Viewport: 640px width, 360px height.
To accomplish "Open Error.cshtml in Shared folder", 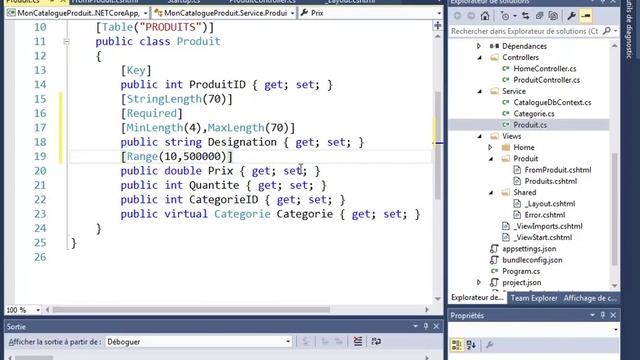I will 544,215.
